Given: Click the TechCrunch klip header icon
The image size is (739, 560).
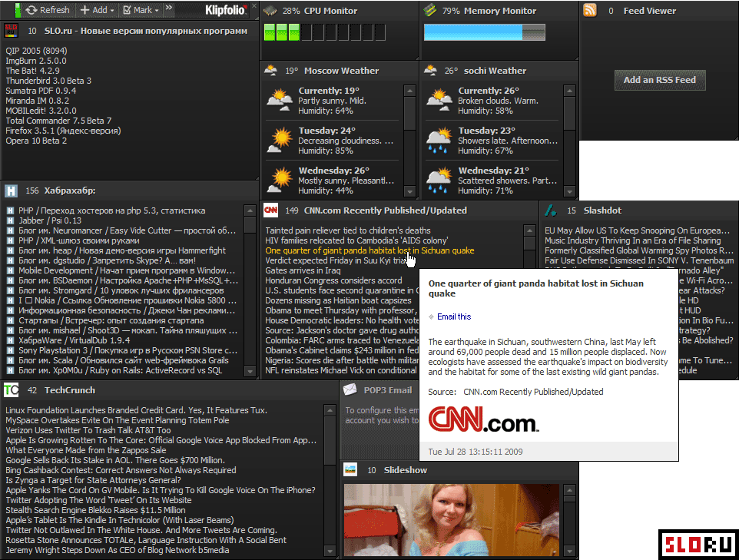Looking at the screenshot, I should 11,389.
